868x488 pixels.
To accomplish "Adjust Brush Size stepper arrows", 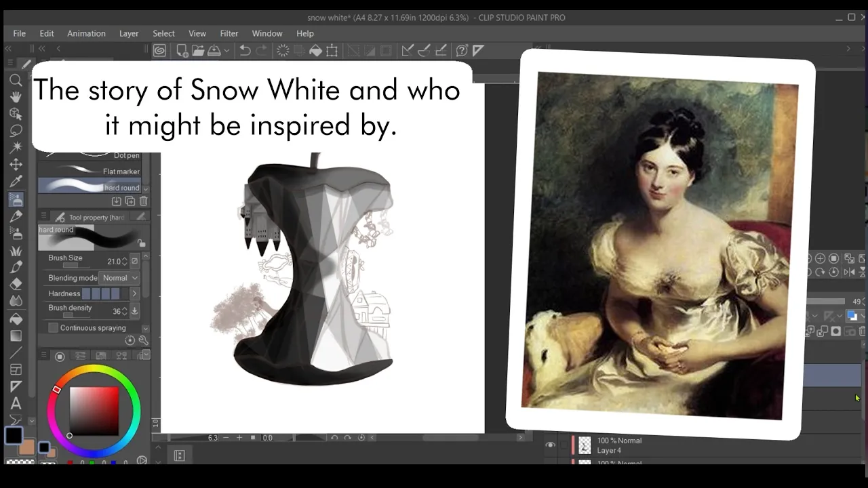I will pyautogui.click(x=124, y=261).
